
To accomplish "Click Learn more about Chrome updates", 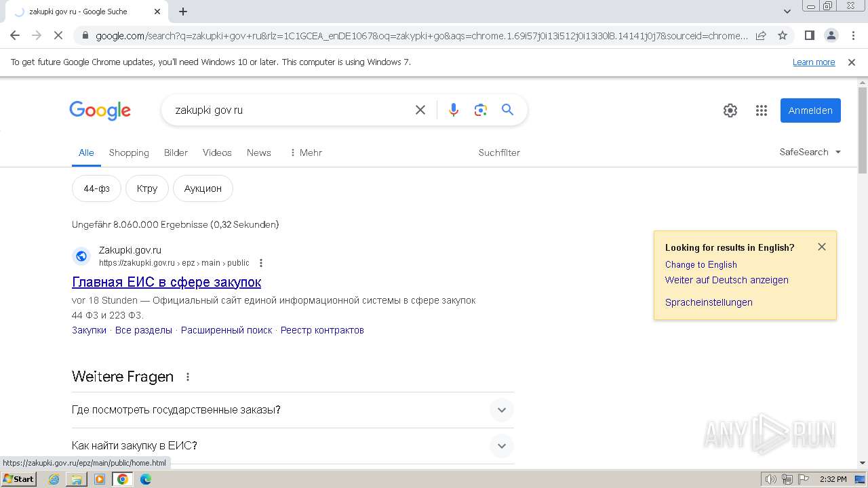I will 814,62.
